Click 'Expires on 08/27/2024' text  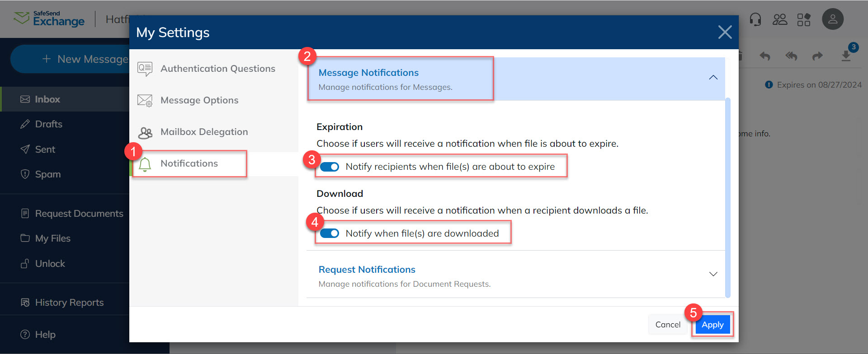[819, 85]
